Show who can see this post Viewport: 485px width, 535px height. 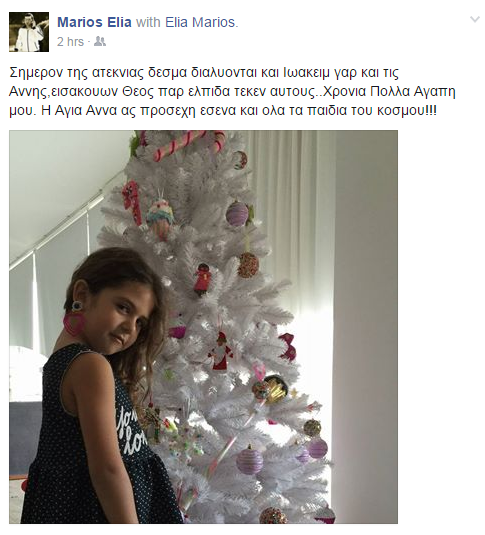pyautogui.click(x=100, y=42)
